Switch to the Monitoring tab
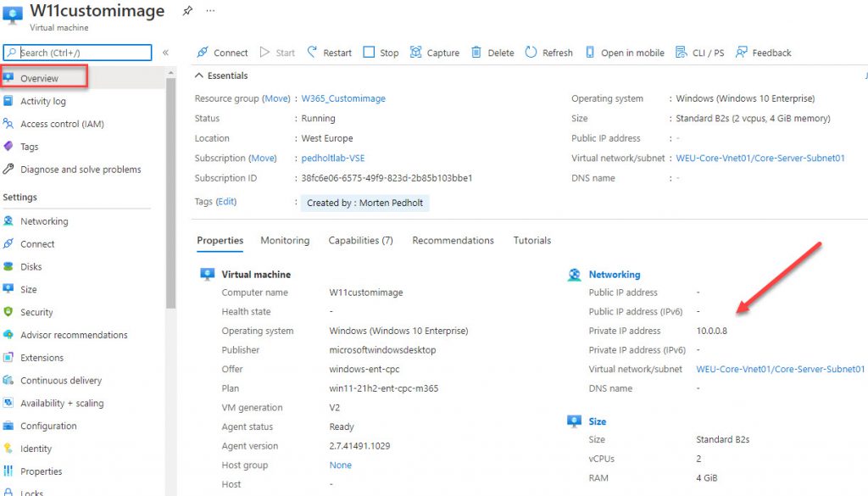This screenshot has height=496, width=868. point(285,240)
